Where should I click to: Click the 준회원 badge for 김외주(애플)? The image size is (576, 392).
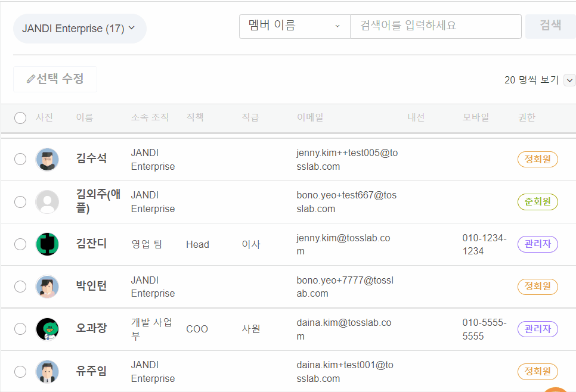click(x=537, y=202)
